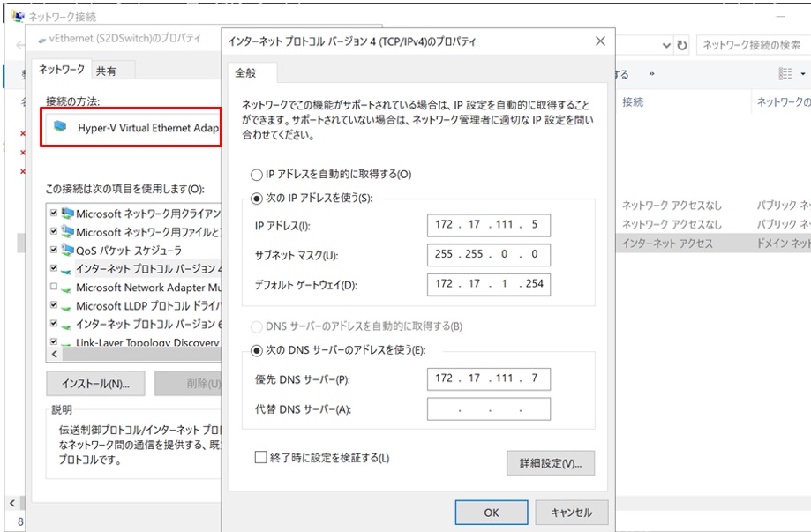
Task: Click the QoS パケット スケジューラ item icon
Action: pyautogui.click(x=67, y=251)
